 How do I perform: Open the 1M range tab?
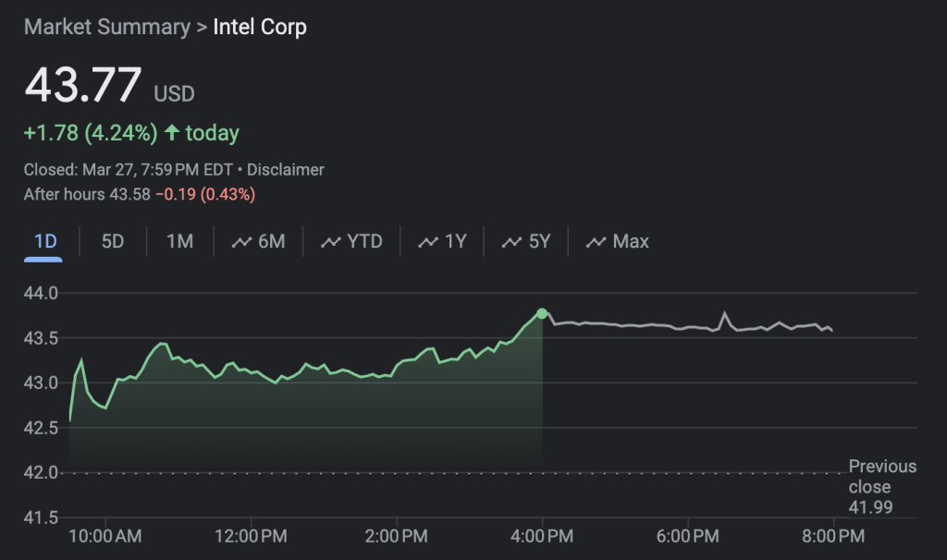point(179,242)
